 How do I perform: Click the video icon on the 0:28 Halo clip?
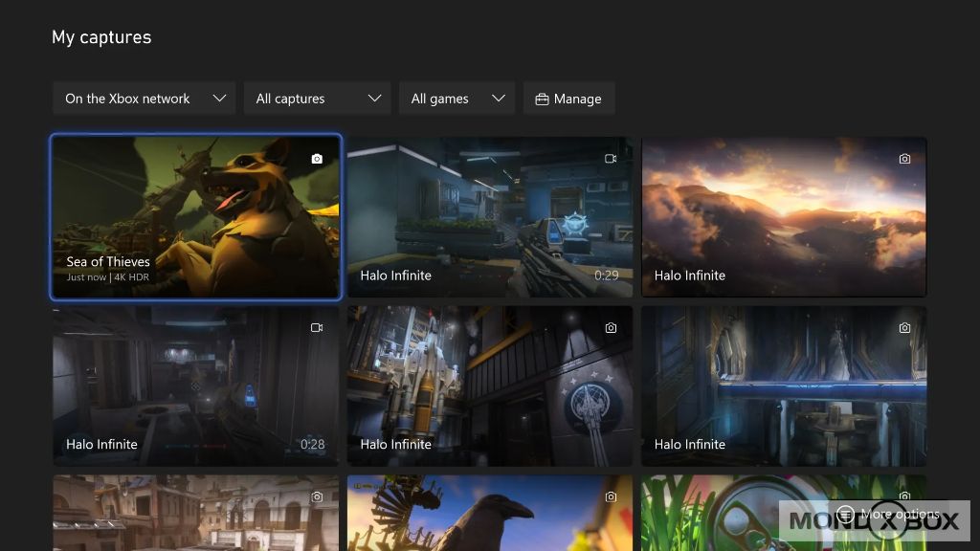pos(317,328)
